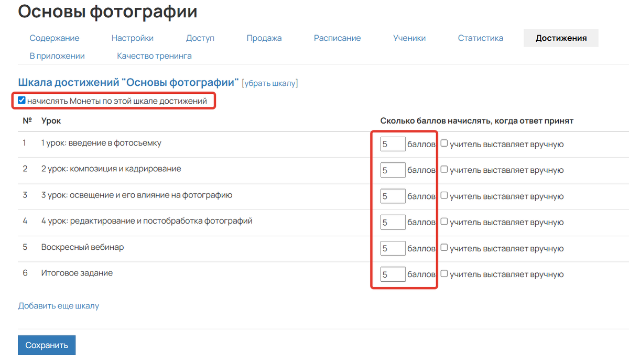Screen dimensions: 629x364
Task: Select the points input for Итоговое задание
Action: tap(393, 274)
